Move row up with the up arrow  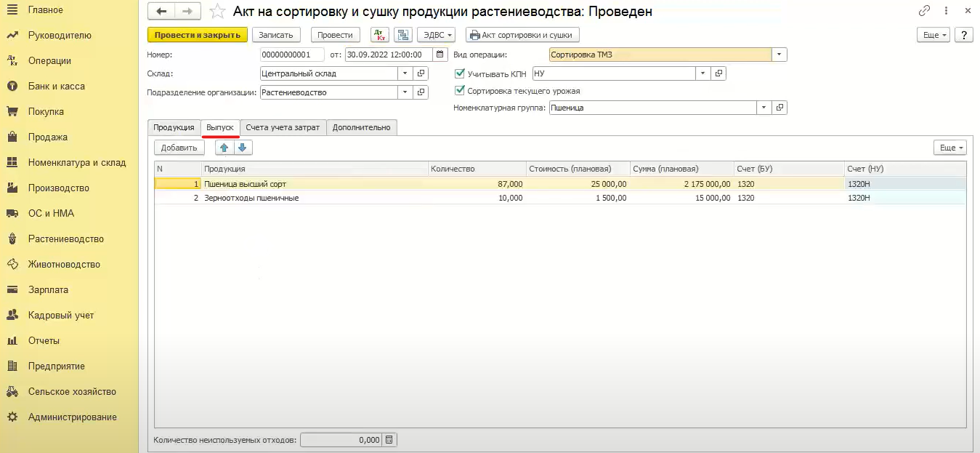coord(224,148)
